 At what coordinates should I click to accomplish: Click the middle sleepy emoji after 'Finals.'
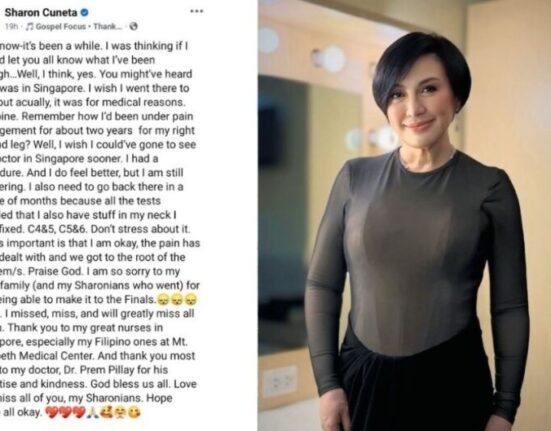(x=177, y=300)
